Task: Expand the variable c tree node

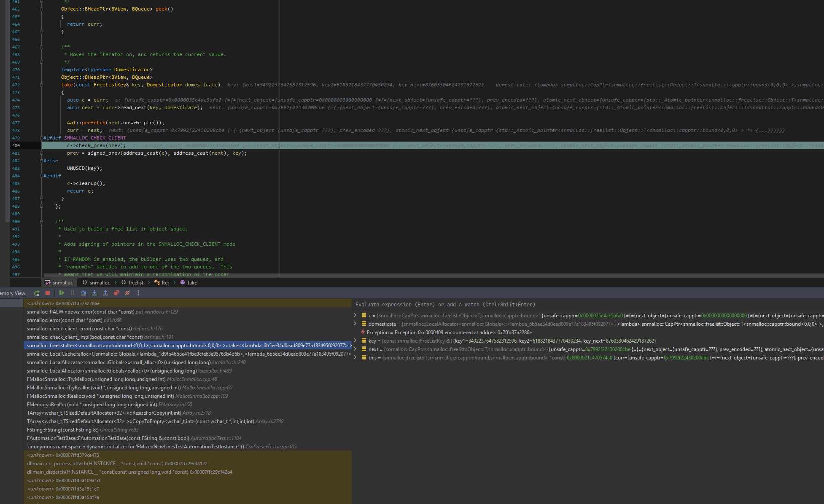Action: click(x=355, y=316)
